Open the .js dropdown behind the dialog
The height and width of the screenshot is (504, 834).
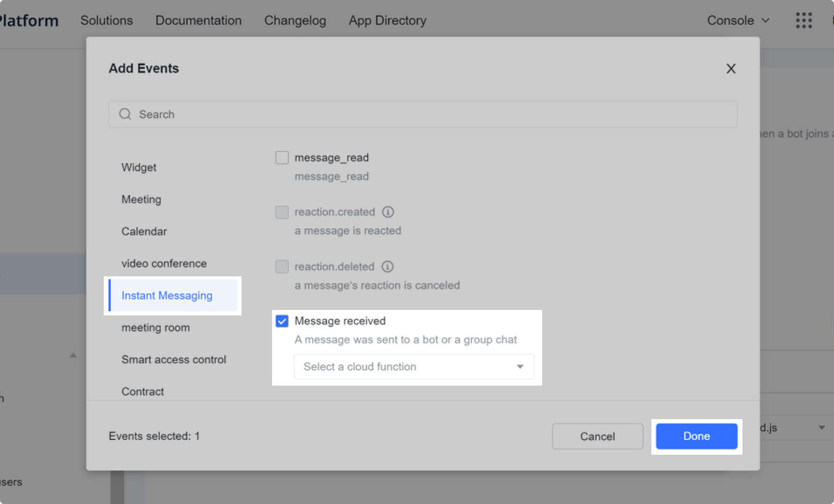coord(821,428)
